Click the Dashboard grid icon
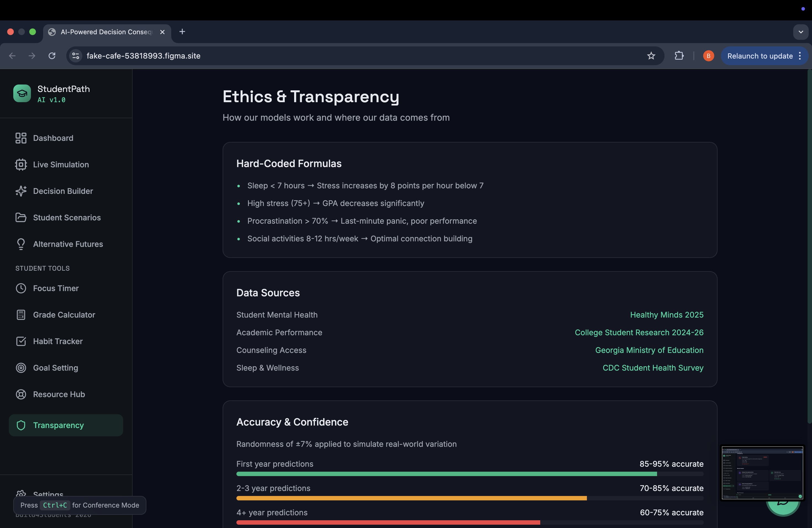Viewport: 812px width, 528px height. coord(21,138)
